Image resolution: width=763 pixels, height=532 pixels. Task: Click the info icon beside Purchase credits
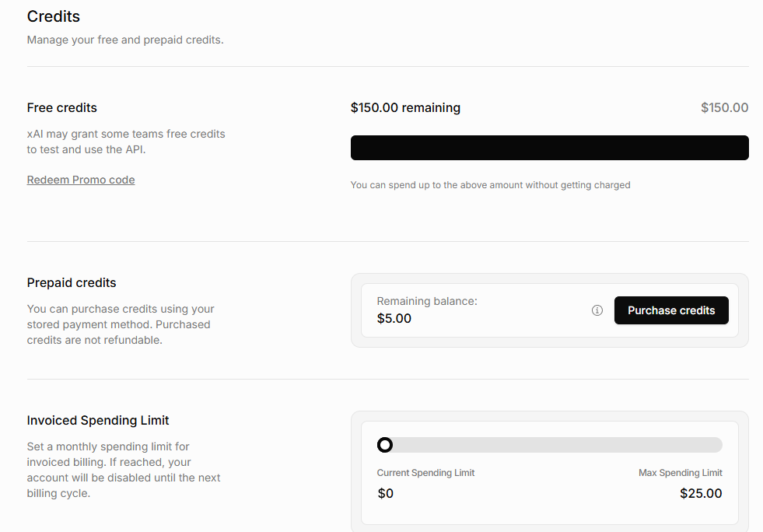tap(597, 310)
